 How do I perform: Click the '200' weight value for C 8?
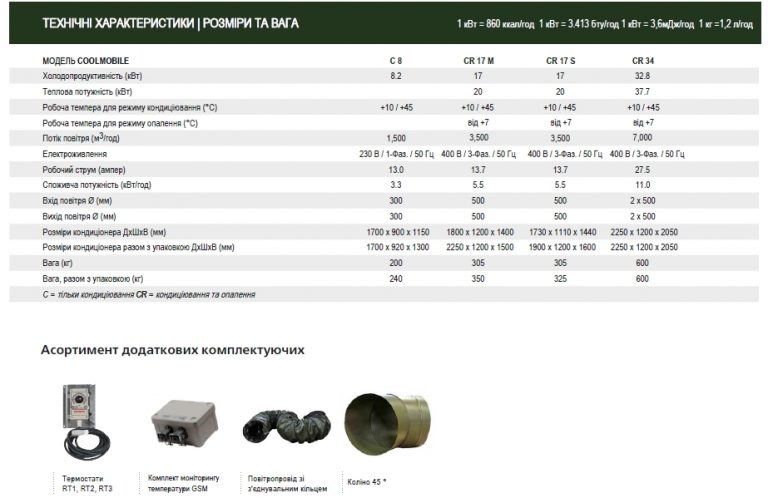396,263
